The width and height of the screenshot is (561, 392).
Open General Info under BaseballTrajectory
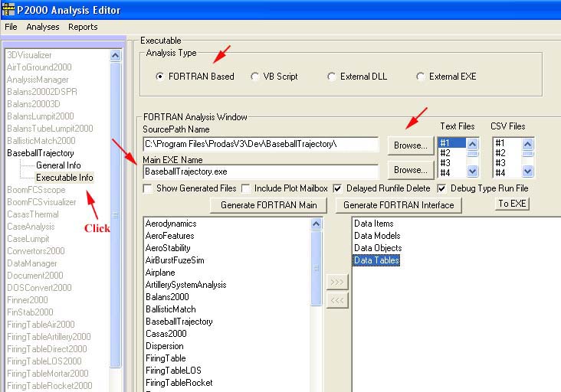(x=58, y=165)
